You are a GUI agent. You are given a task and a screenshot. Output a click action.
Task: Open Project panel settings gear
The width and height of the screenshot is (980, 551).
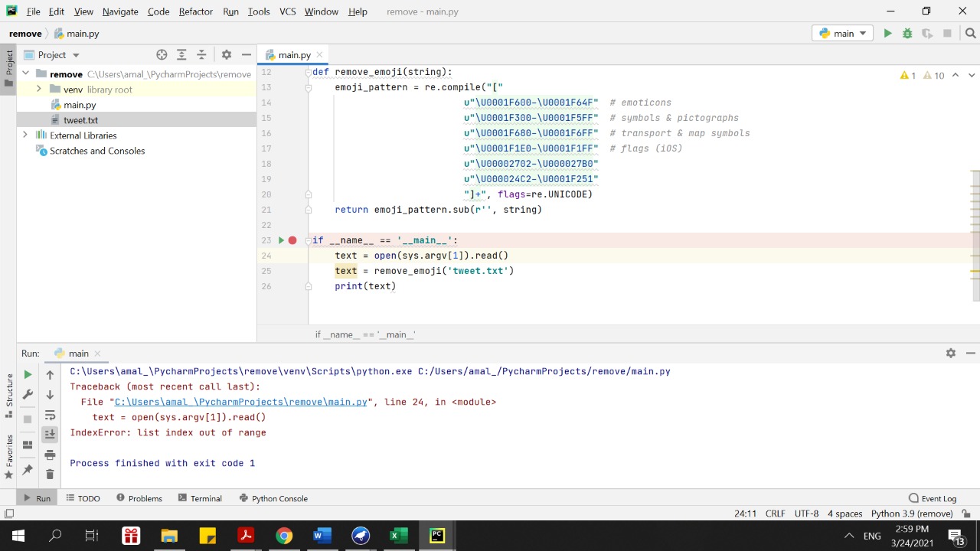pos(226,54)
